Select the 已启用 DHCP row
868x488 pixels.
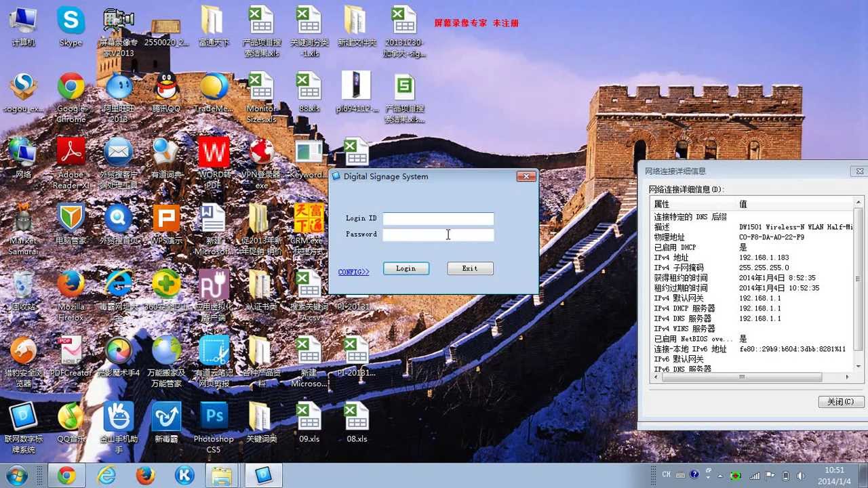[752, 247]
